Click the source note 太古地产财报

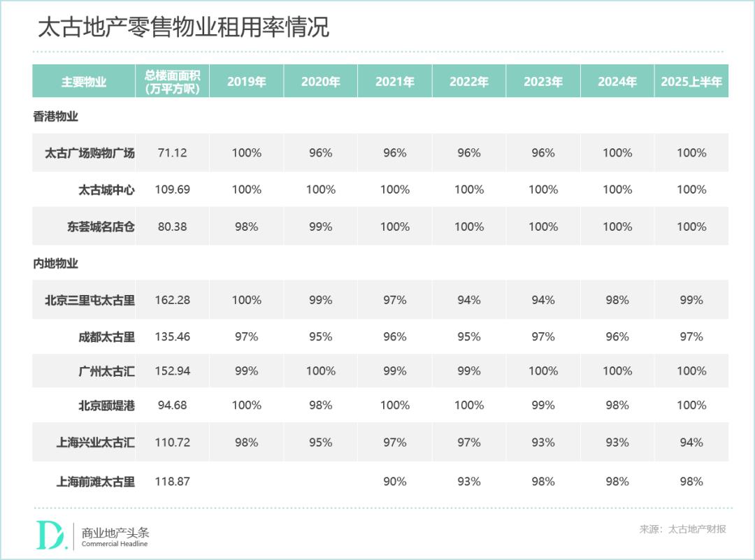(697, 529)
